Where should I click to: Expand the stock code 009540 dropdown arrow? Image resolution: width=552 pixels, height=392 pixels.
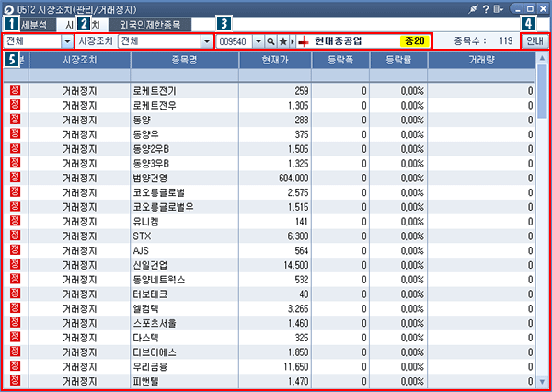(x=259, y=41)
